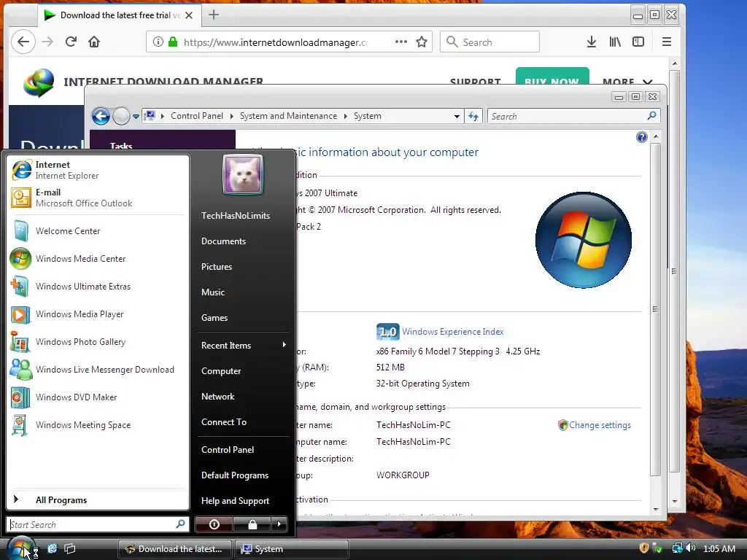The width and height of the screenshot is (747, 560).
Task: Click Firefox Back button
Action: click(x=23, y=42)
